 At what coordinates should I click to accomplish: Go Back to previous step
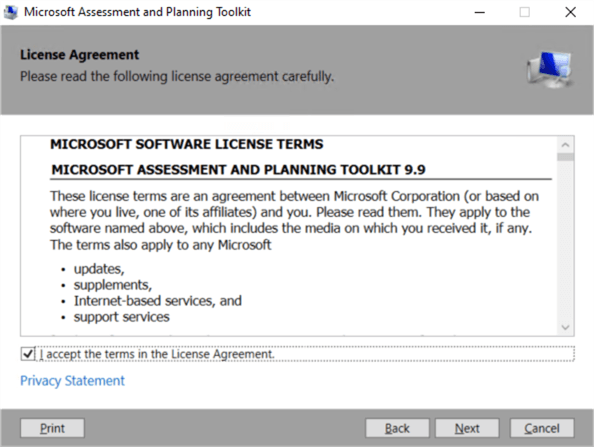click(397, 428)
